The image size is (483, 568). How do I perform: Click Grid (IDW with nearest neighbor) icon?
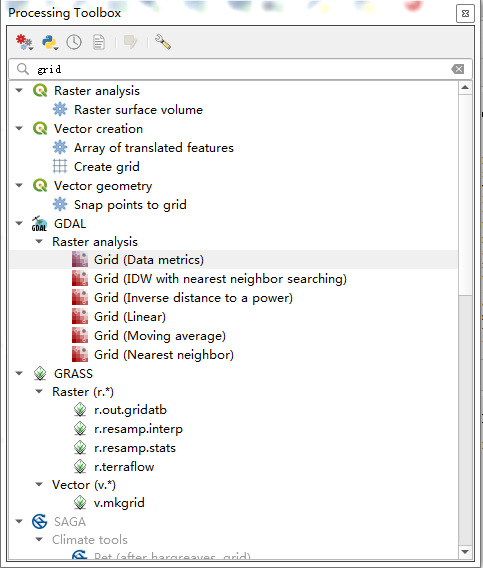[x=80, y=278]
